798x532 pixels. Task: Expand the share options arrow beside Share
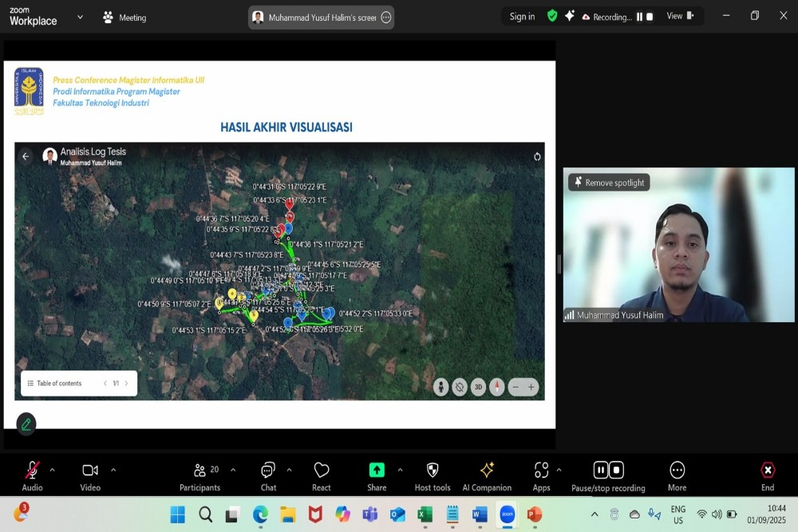(400, 470)
